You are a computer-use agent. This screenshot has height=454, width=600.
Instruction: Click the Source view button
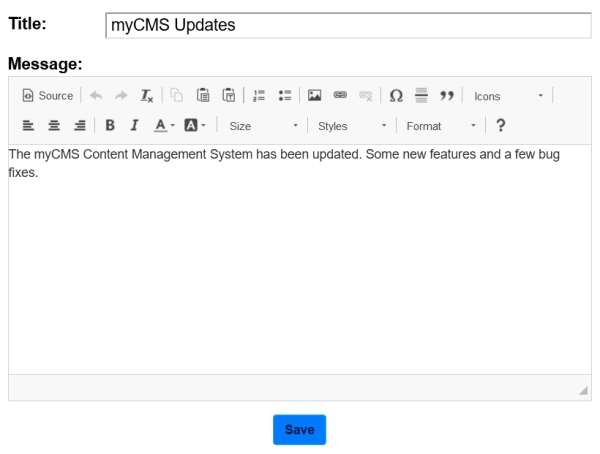(x=47, y=96)
